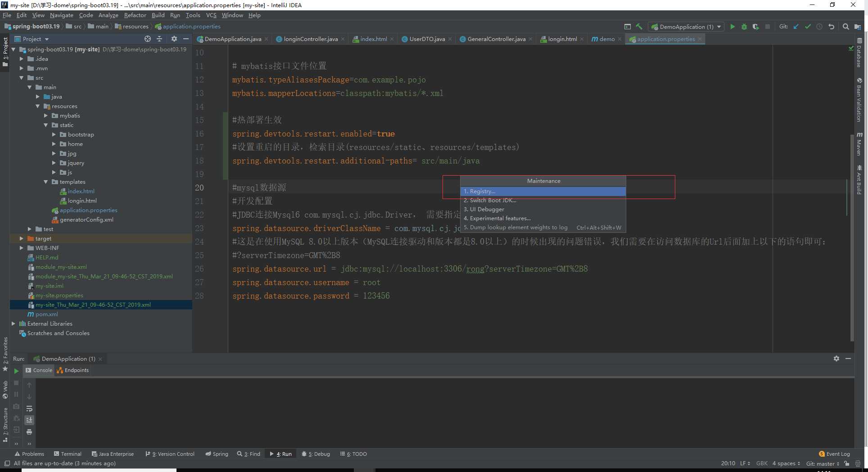This screenshot has height=472, width=868.
Task: Open the Analyze menu
Action: click(x=108, y=15)
